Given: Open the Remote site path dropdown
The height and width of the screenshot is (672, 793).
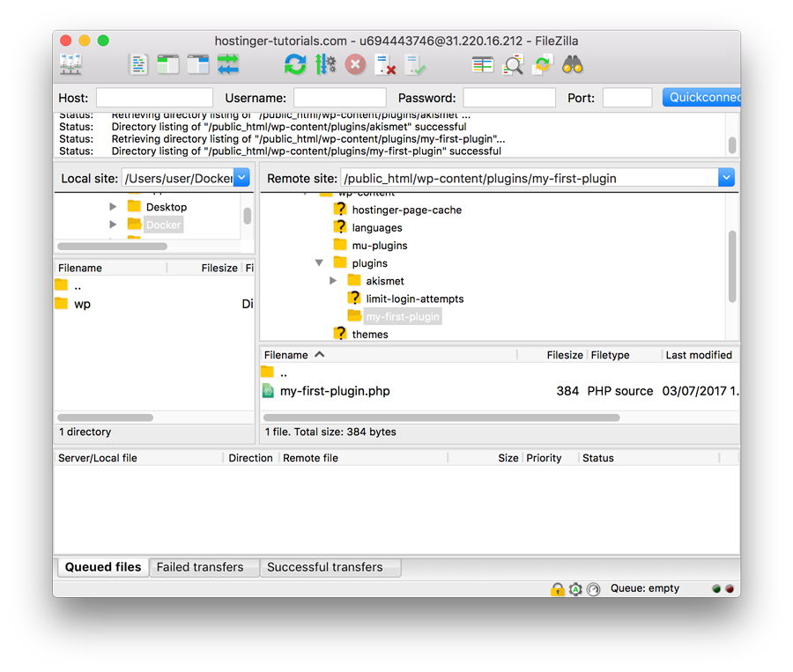Looking at the screenshot, I should [x=726, y=178].
